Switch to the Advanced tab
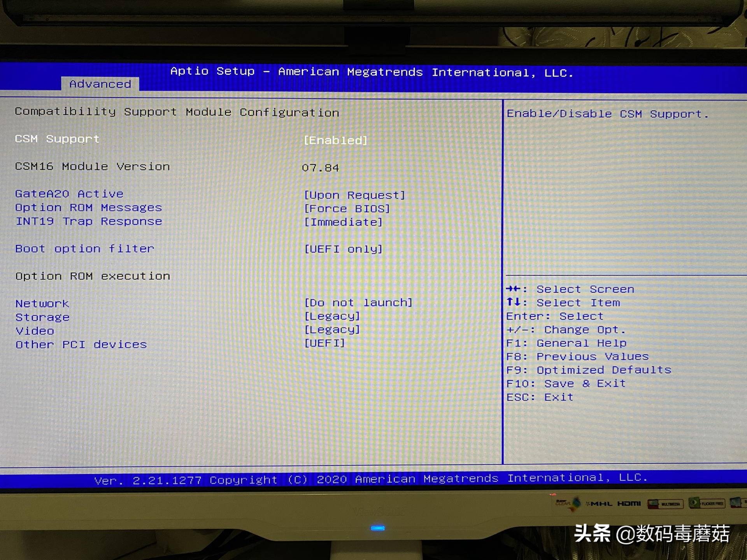Viewport: 747px width, 560px height. 100,84
